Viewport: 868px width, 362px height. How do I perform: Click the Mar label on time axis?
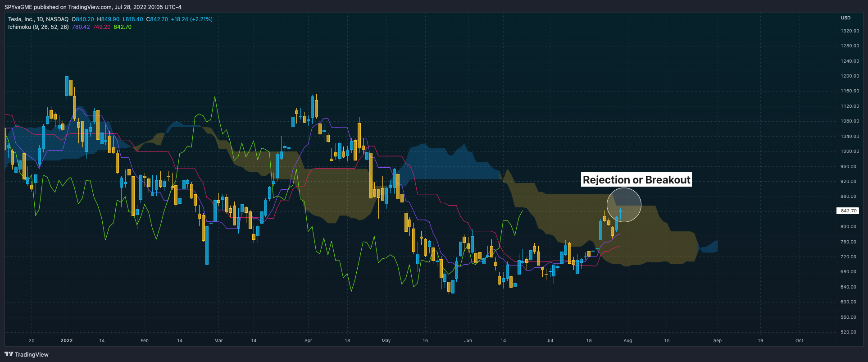click(x=218, y=341)
